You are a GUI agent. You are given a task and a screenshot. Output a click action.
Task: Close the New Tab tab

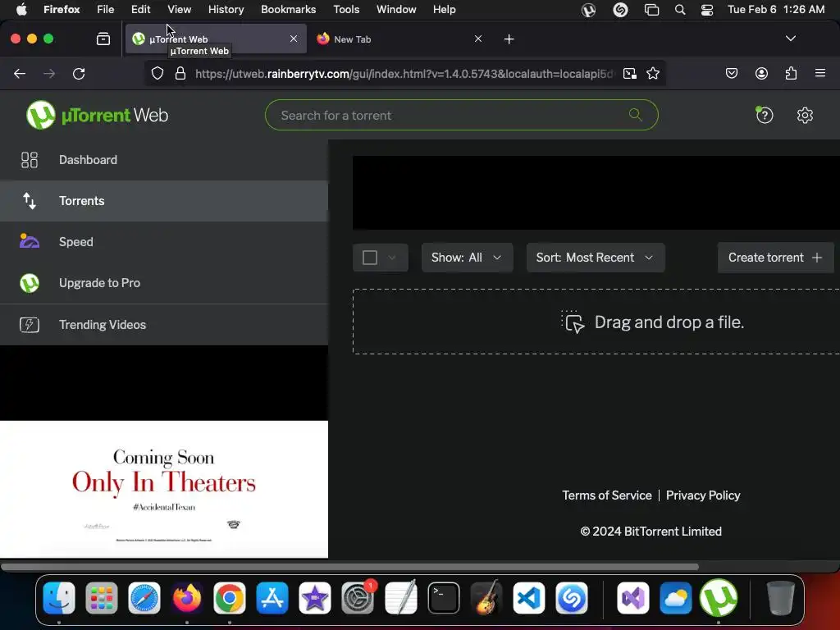click(x=478, y=39)
